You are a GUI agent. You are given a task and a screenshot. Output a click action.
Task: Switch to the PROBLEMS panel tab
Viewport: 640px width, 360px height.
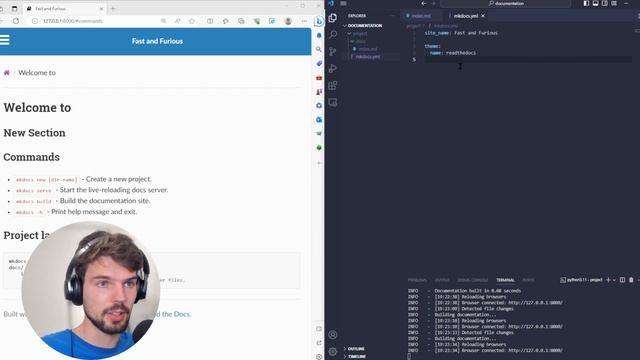pos(417,280)
